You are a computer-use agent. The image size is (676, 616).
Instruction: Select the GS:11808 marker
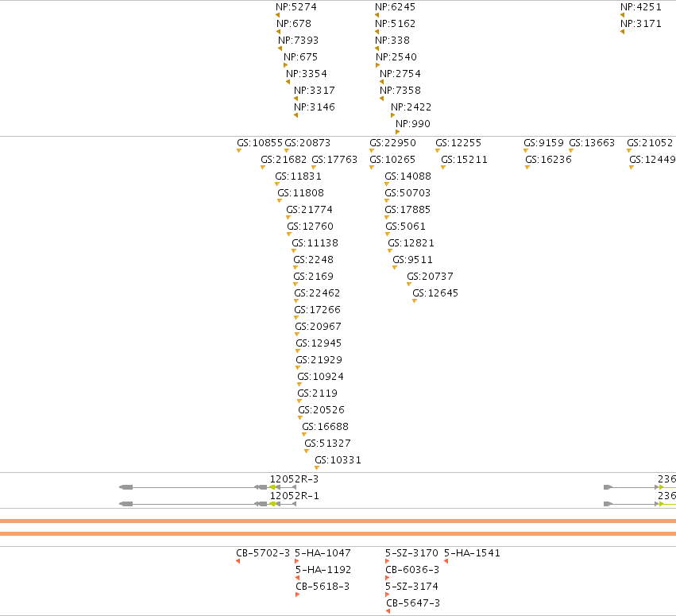coord(301,193)
